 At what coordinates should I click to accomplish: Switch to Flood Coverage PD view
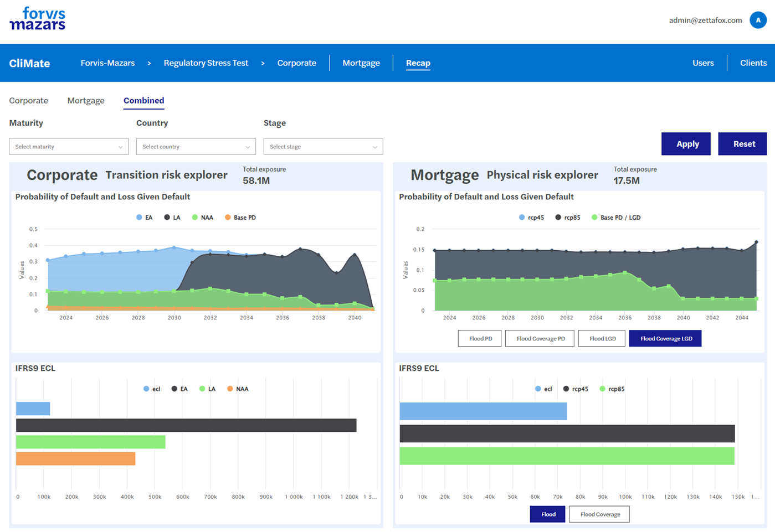pos(540,338)
